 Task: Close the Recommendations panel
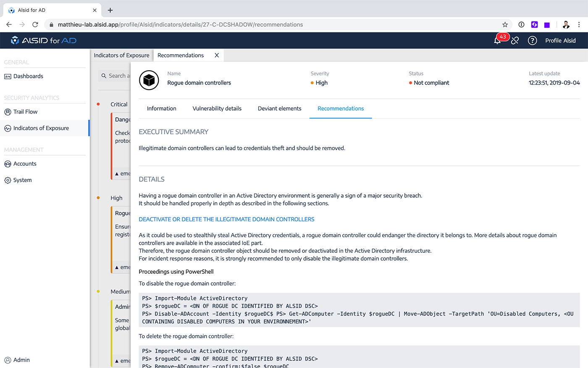click(x=217, y=55)
